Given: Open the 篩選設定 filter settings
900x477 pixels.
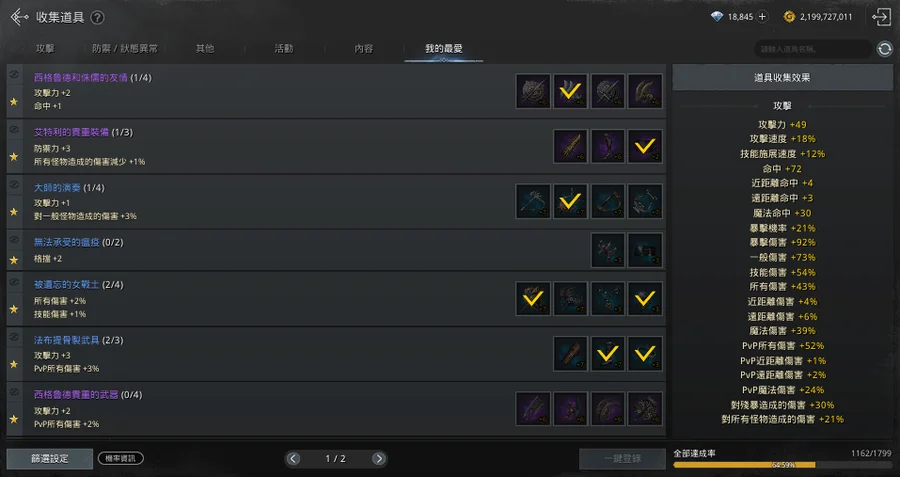Looking at the screenshot, I should click(x=49, y=459).
